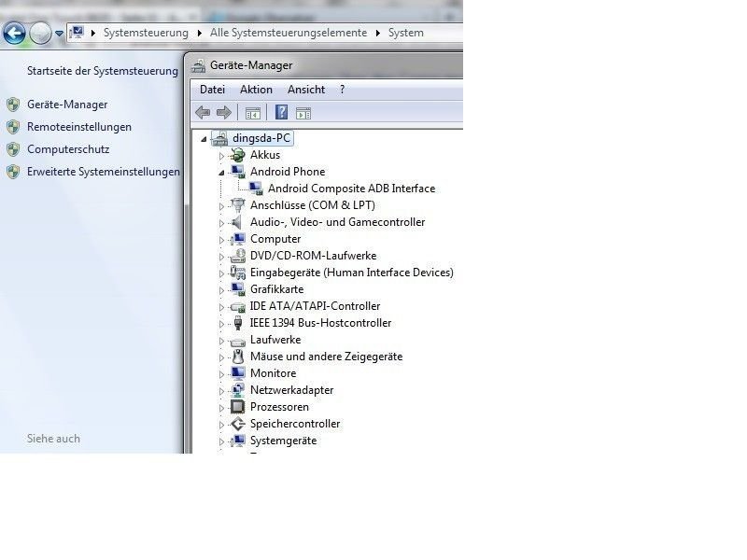Click the IEEE 1394 connector icon
747x560 pixels.
click(x=237, y=323)
